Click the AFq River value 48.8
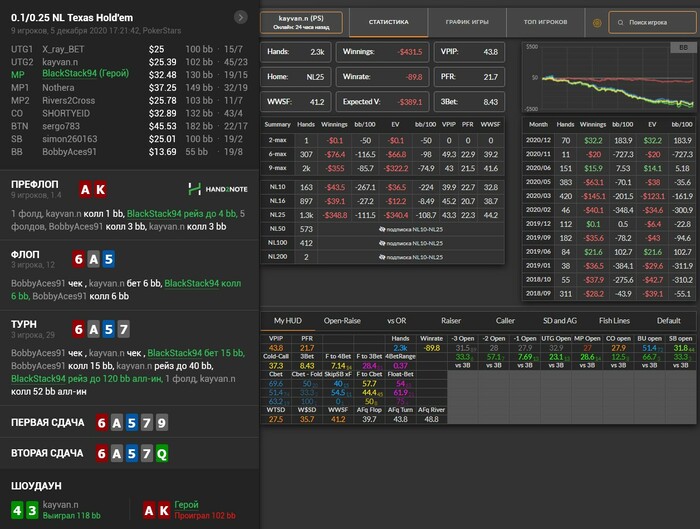The width and height of the screenshot is (700, 529). click(x=431, y=419)
